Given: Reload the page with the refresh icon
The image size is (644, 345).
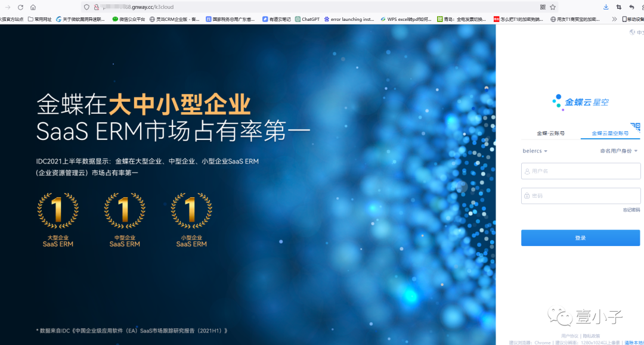Looking at the screenshot, I should click(x=20, y=7).
